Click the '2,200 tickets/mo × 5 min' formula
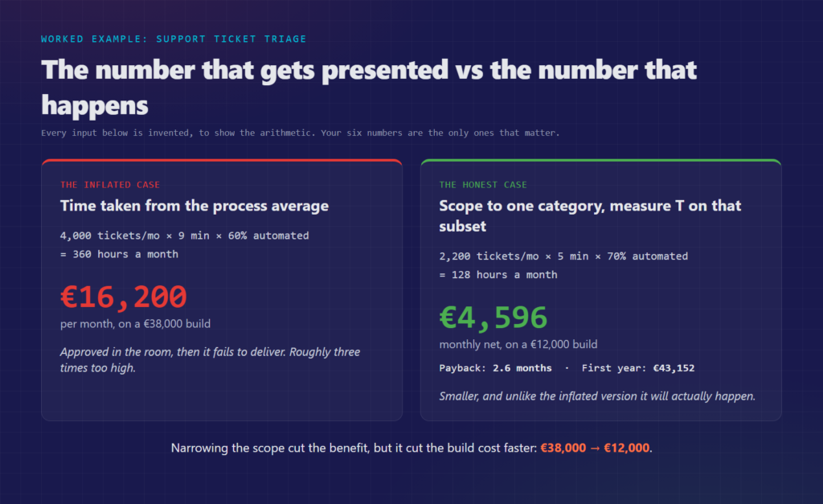823x504 pixels. (563, 256)
